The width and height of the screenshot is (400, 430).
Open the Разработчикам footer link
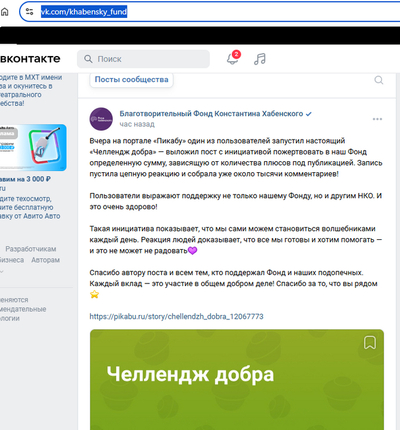point(31,249)
